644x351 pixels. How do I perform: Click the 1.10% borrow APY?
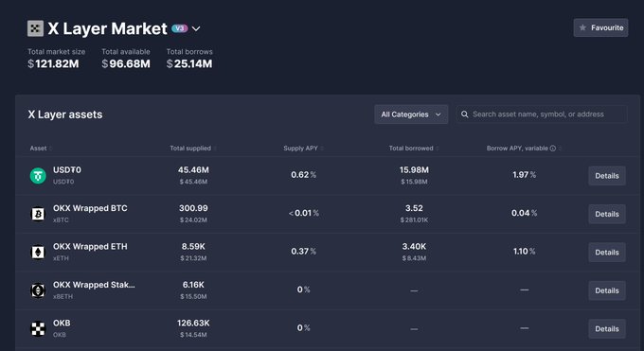pos(524,252)
